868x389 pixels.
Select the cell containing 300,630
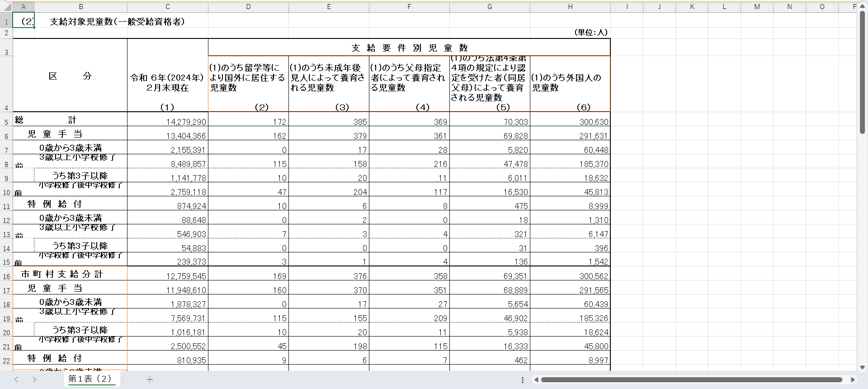point(570,121)
